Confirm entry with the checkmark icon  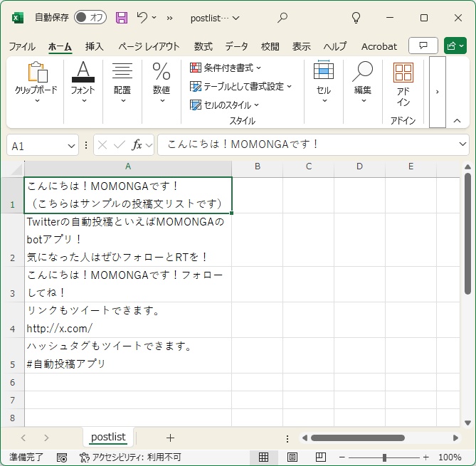(x=119, y=145)
